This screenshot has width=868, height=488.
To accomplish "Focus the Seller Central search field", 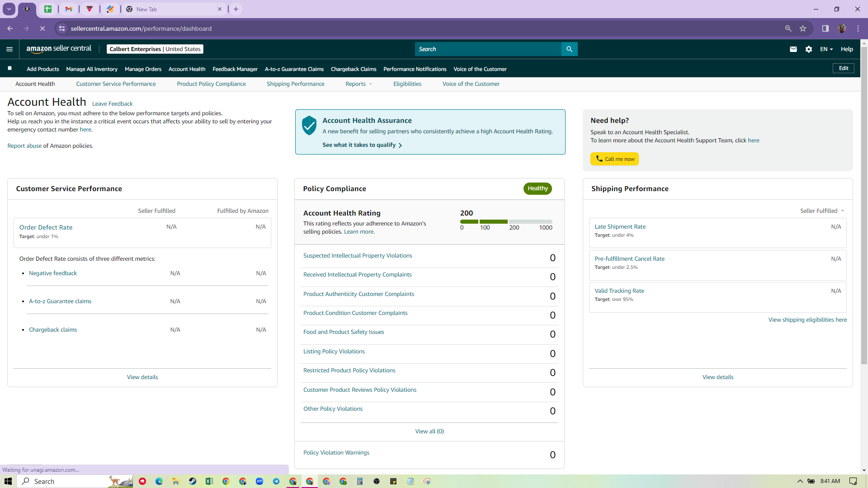I will [488, 49].
